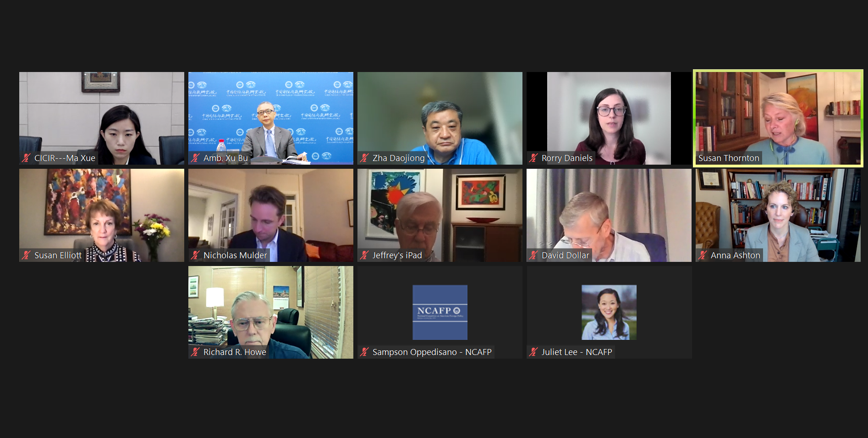Image resolution: width=868 pixels, height=438 pixels.
Task: Click muted mic icon beside Rorry Daniels
Action: pyautogui.click(x=533, y=158)
